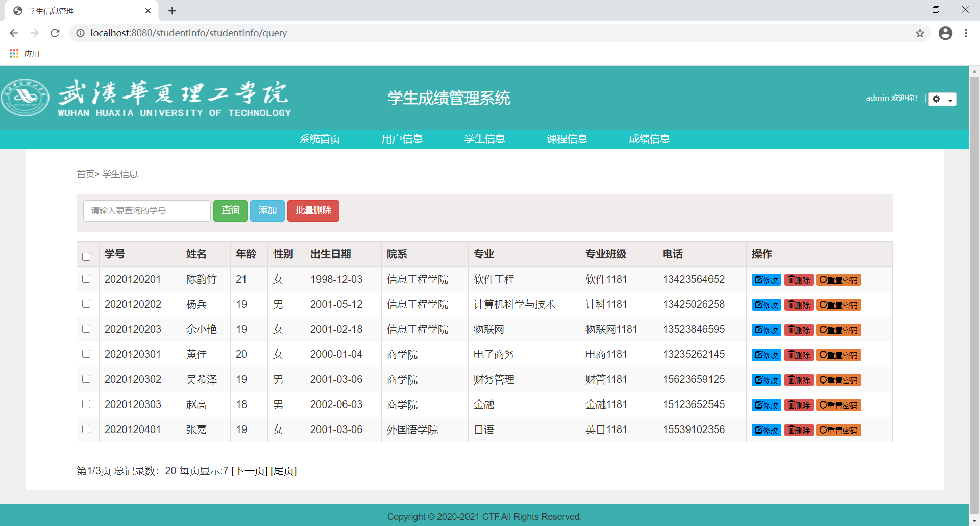Reload the page using refresh icon
Image resolution: width=980 pixels, height=526 pixels.
point(55,33)
